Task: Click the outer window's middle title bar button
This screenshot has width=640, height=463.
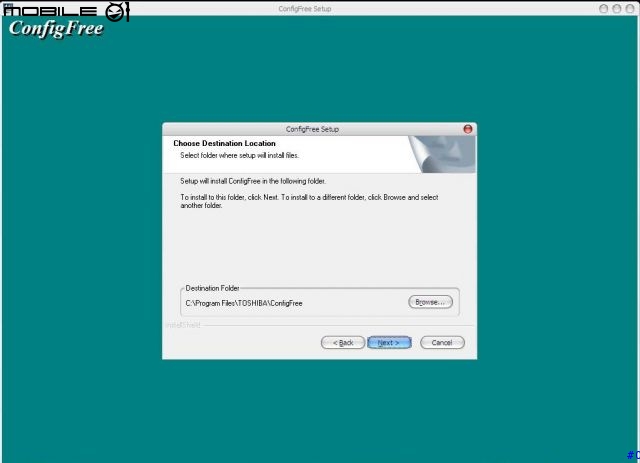Action: click(617, 9)
